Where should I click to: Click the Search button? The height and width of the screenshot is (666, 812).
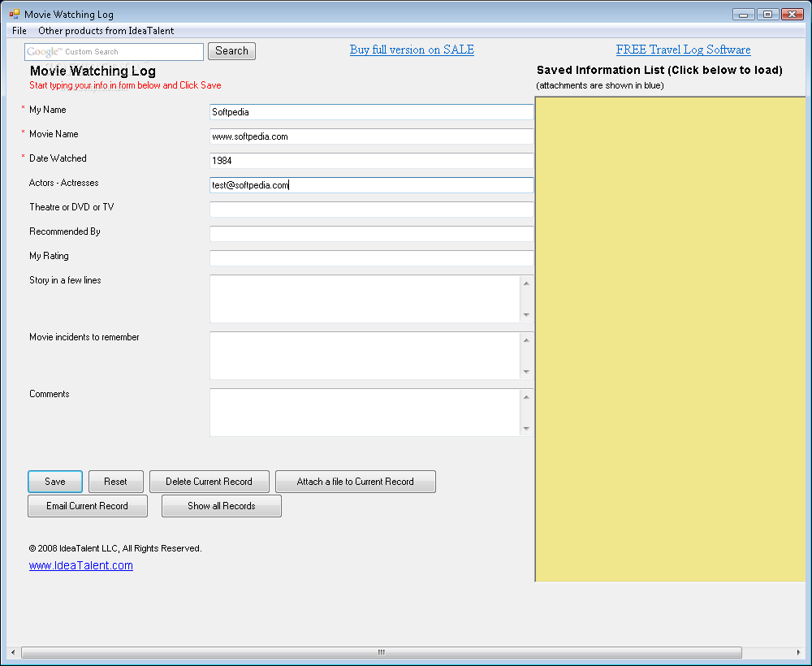(x=231, y=50)
